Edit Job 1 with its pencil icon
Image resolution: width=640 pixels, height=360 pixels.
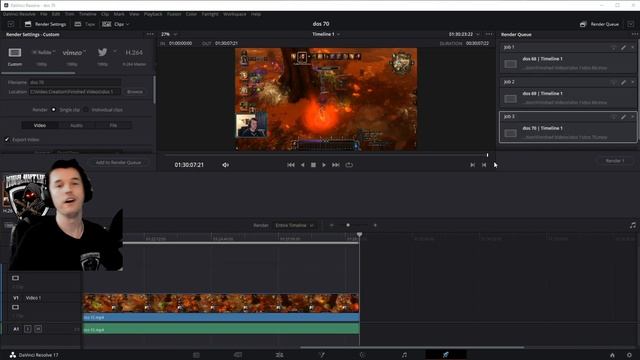coord(623,47)
